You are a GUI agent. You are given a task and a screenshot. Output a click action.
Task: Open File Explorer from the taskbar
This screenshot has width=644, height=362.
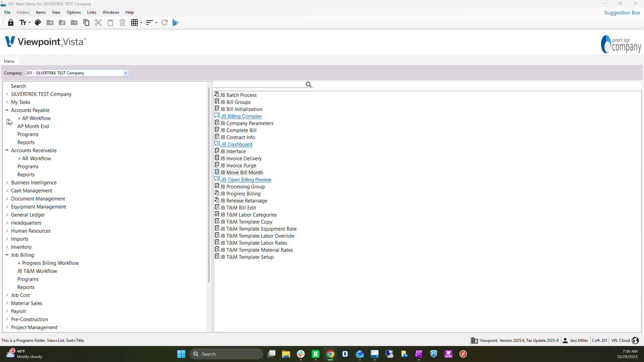coord(286,354)
